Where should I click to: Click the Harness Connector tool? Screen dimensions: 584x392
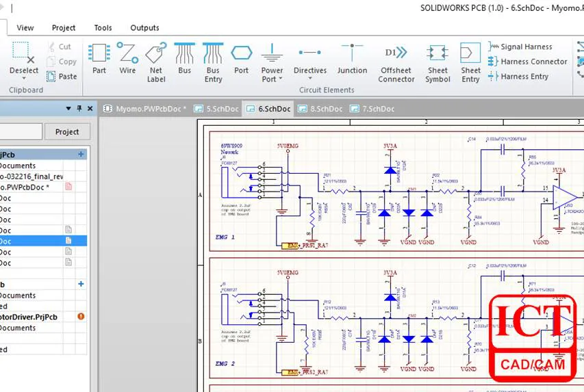527,62
